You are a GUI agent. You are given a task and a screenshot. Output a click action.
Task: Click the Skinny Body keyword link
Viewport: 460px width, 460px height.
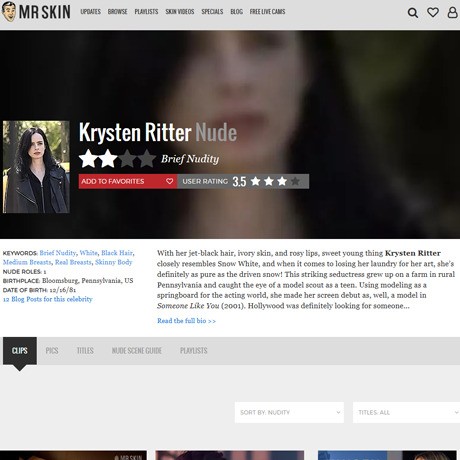point(114,262)
